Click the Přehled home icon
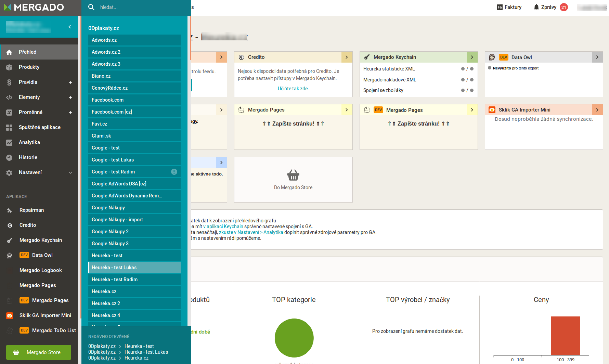 (9, 52)
